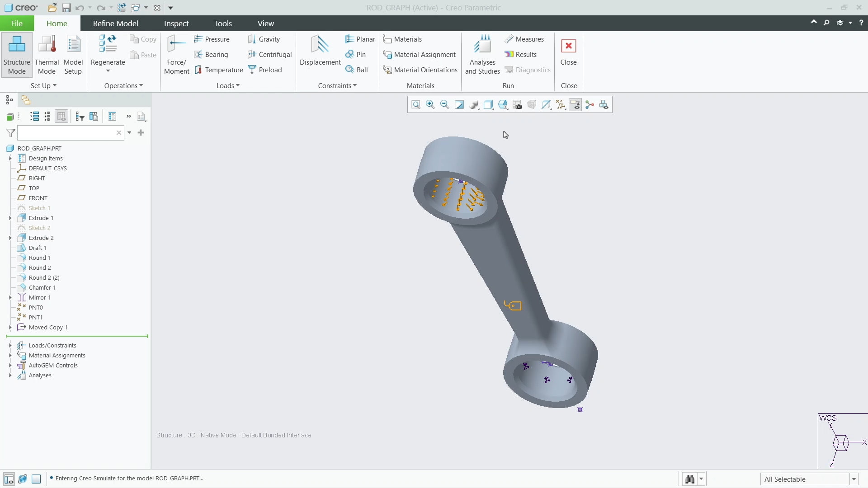The height and width of the screenshot is (488, 868).
Task: Click the Refit view icon
Action: pos(416,105)
